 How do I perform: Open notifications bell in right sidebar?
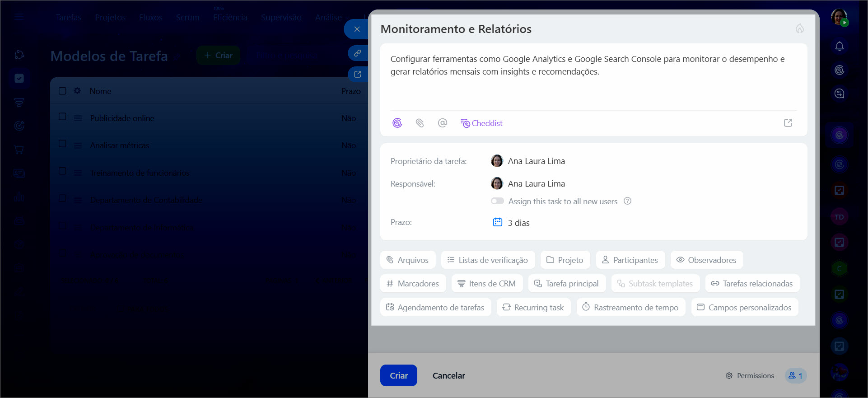[x=839, y=47]
